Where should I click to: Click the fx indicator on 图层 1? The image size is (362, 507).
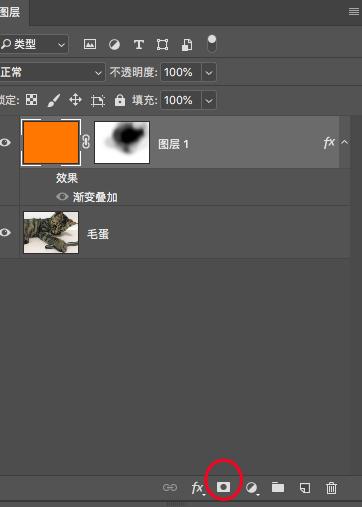pyautogui.click(x=329, y=143)
